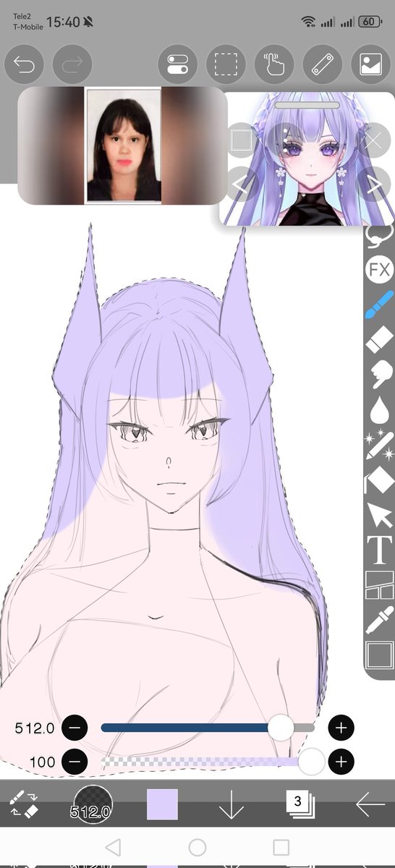
Task: Open the selection area dashed-square menu
Action: coord(226,65)
